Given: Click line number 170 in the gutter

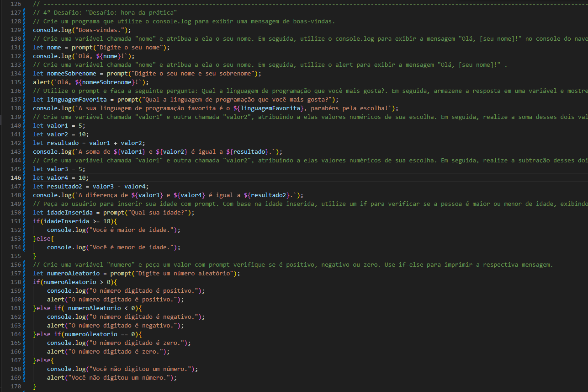Looking at the screenshot, I should pyautogui.click(x=15, y=387).
